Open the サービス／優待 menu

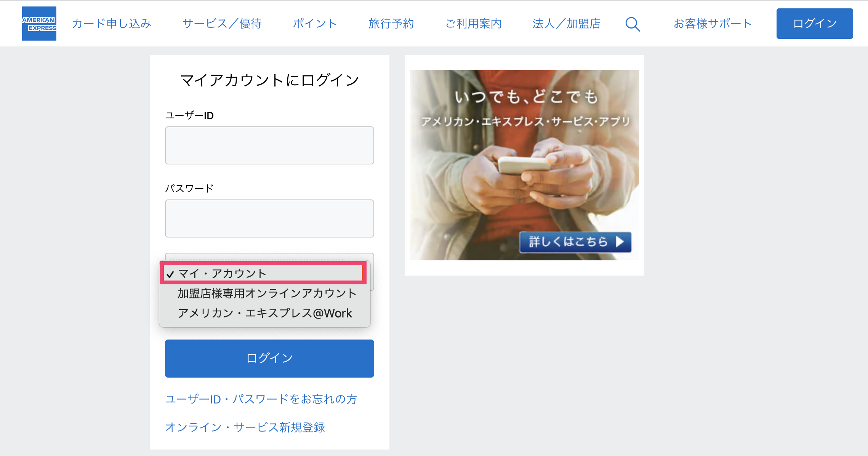222,24
